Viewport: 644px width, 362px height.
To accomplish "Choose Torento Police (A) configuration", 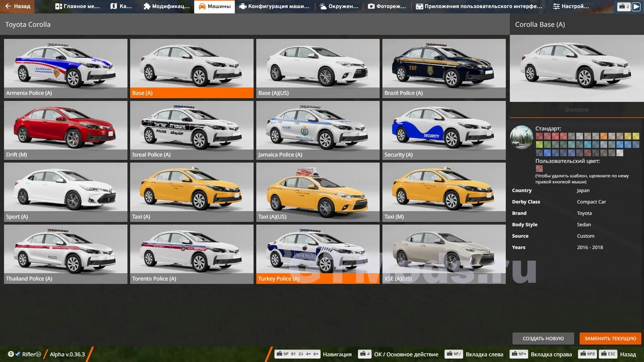I will [192, 254].
